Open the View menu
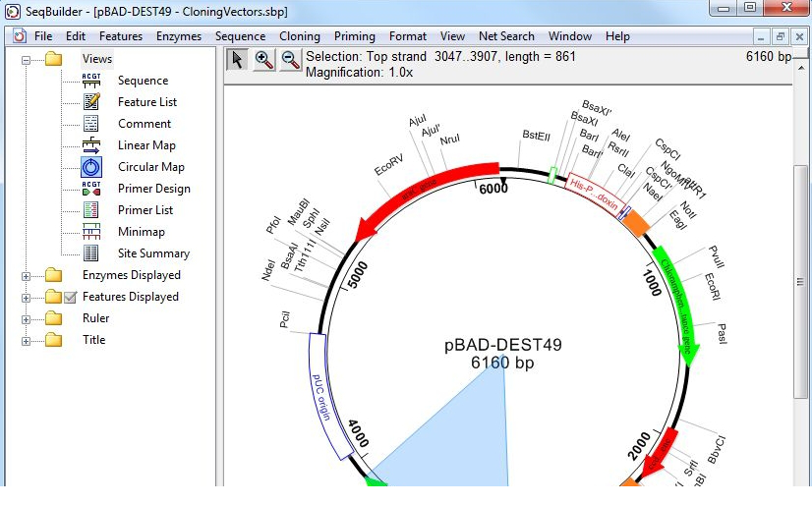 [x=452, y=36]
